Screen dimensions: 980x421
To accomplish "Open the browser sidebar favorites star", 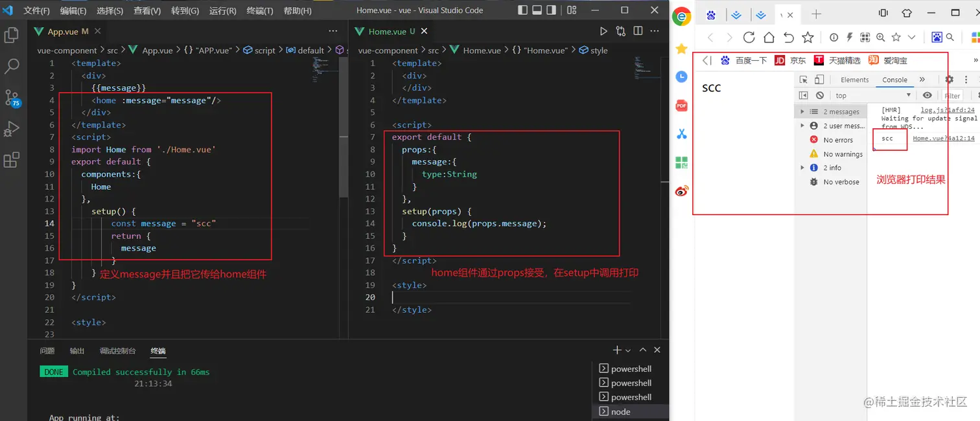I will (681, 49).
